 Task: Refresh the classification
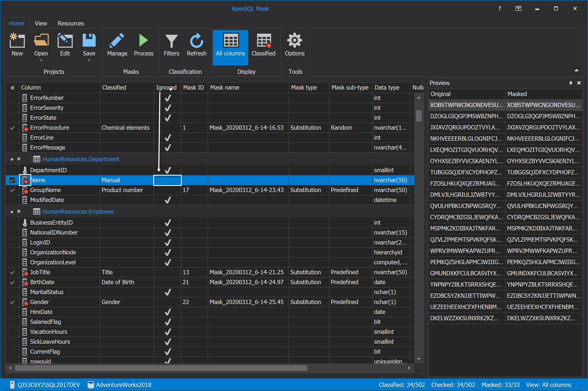(x=197, y=40)
